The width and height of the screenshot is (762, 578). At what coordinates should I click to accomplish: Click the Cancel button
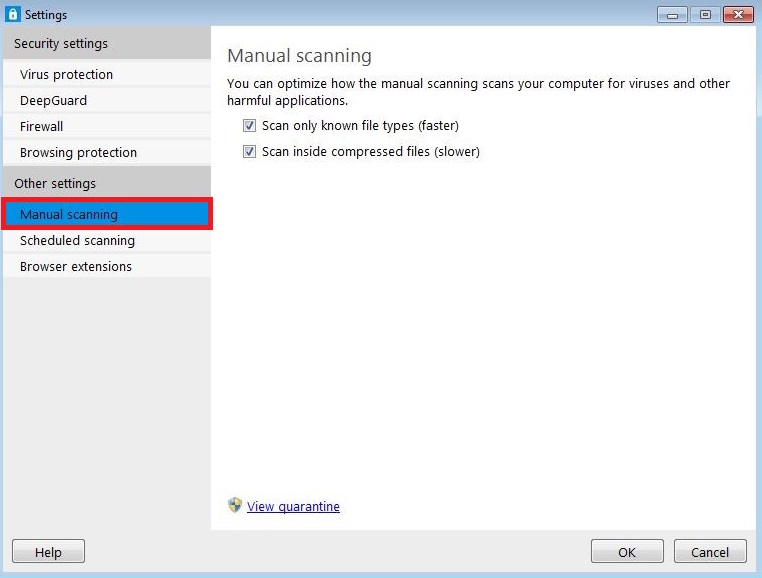click(x=710, y=551)
